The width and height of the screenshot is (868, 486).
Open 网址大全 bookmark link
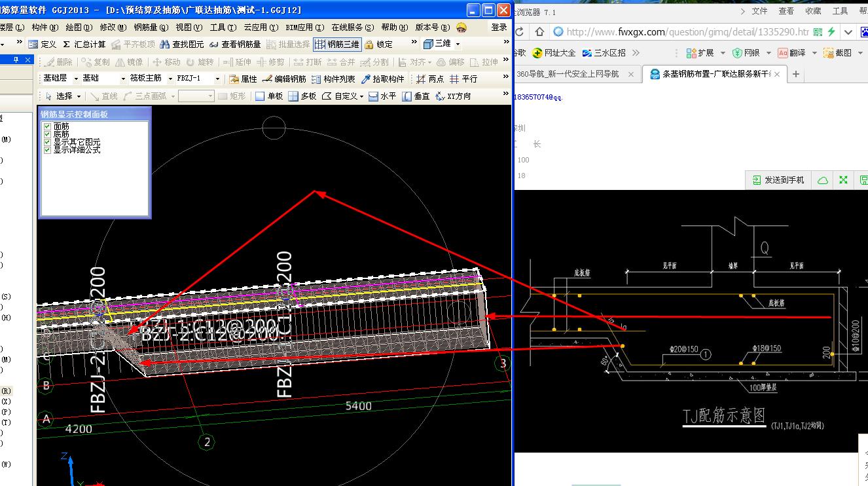(x=554, y=52)
